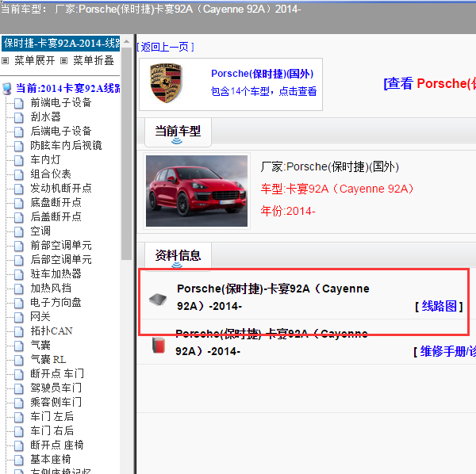This screenshot has height=474, width=476.
Task: Click the Porsche crest logo
Action: coord(166,83)
